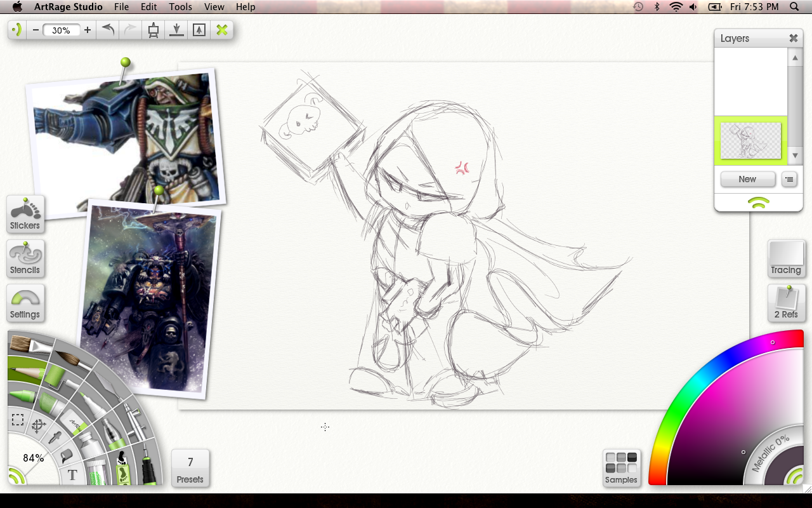Open the ArtRage Studio application menu

[69, 7]
